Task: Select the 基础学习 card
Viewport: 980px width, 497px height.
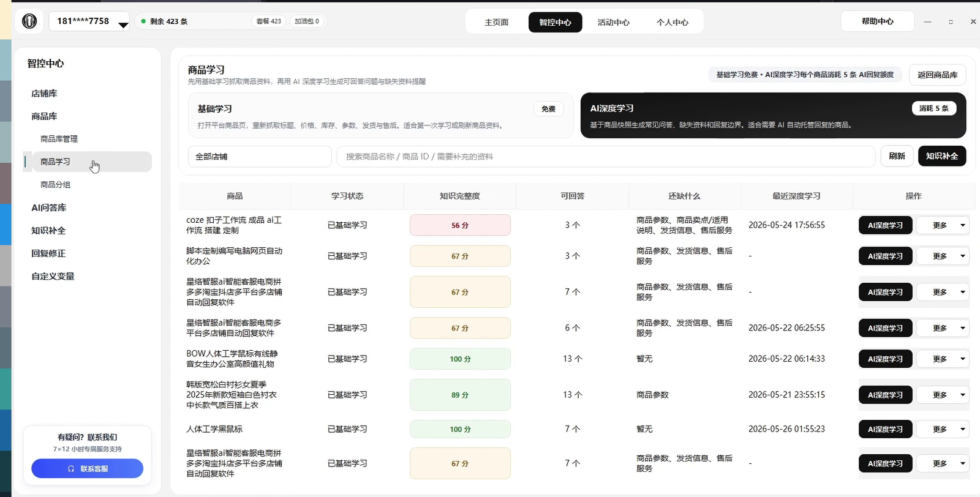Action: [380, 116]
